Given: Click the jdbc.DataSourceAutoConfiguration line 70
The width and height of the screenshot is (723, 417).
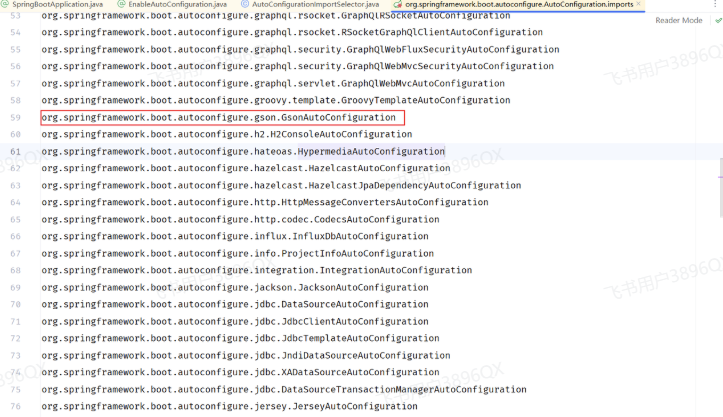Looking at the screenshot, I should [235, 304].
